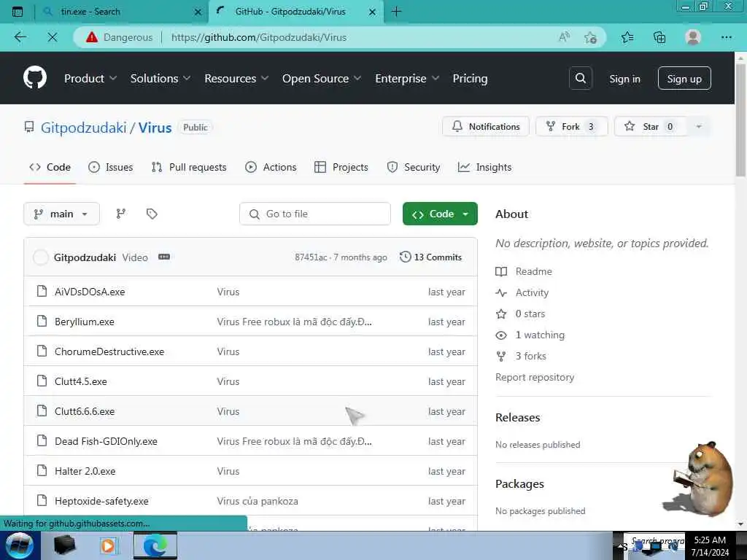The width and height of the screenshot is (747, 560).
Task: Select the Pull requests tab
Action: click(x=189, y=167)
